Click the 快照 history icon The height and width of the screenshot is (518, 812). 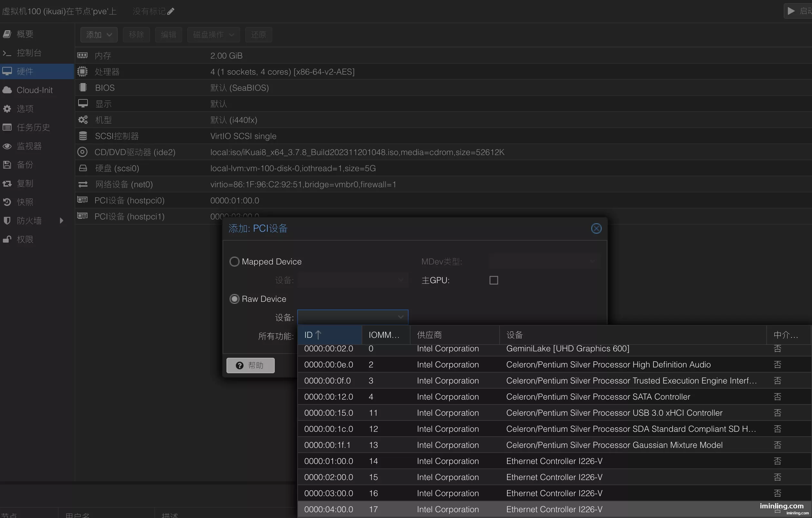pyautogui.click(x=7, y=202)
